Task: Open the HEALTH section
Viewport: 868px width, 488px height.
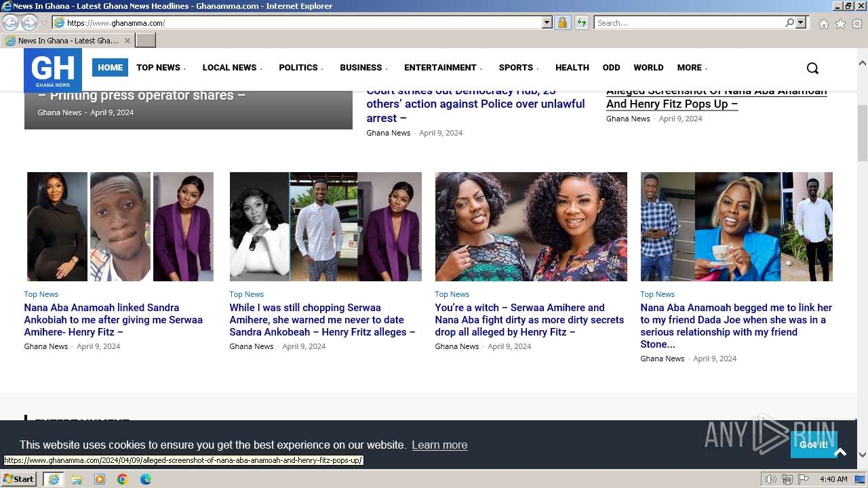Action: coord(572,68)
